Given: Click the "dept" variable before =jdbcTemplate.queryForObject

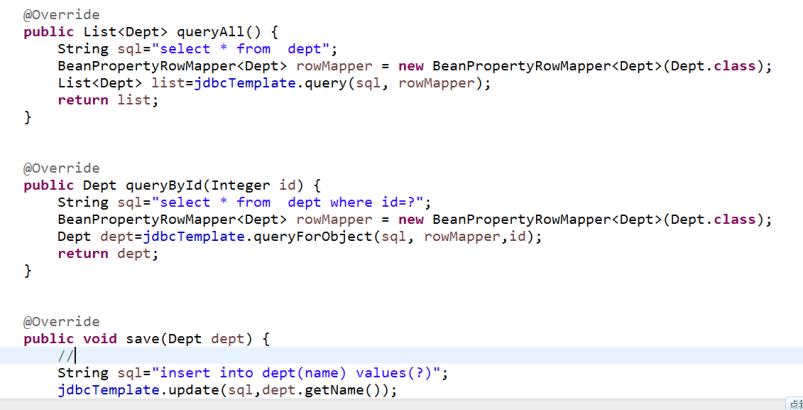Looking at the screenshot, I should coord(117,236).
